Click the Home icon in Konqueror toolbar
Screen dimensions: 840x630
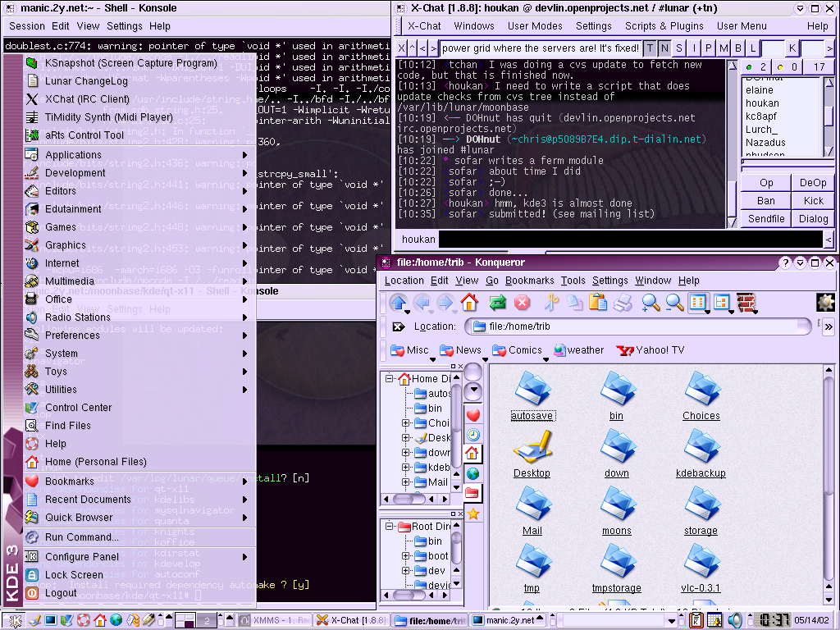tap(469, 303)
